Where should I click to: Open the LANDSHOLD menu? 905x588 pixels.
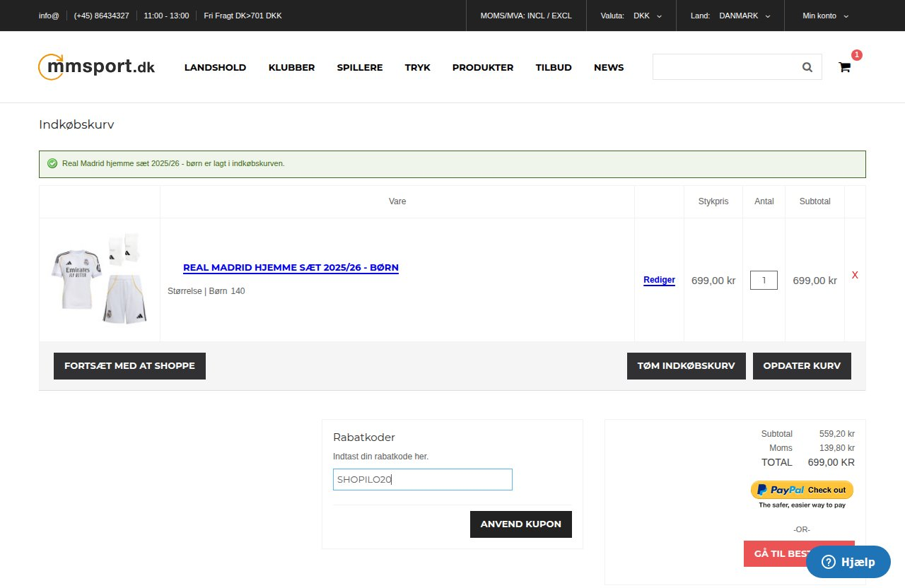point(215,68)
